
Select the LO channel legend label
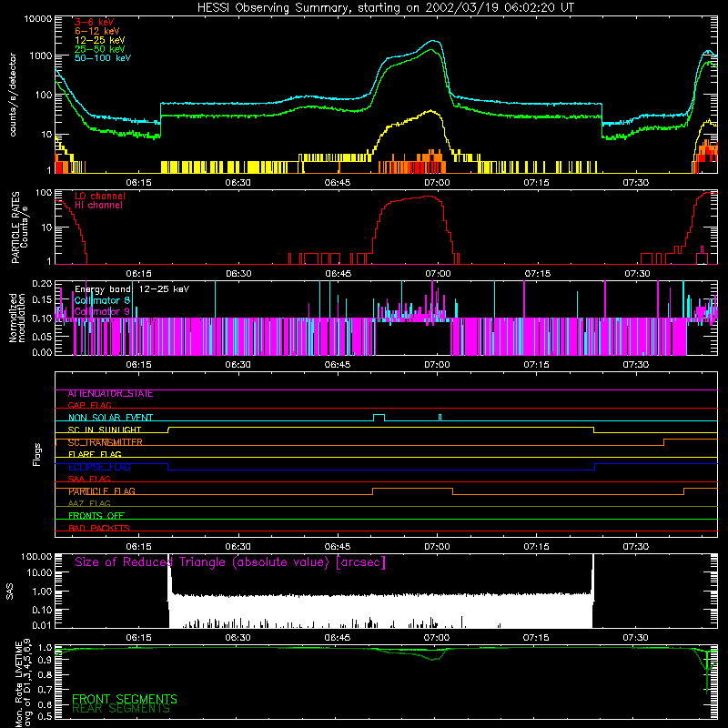[100, 196]
